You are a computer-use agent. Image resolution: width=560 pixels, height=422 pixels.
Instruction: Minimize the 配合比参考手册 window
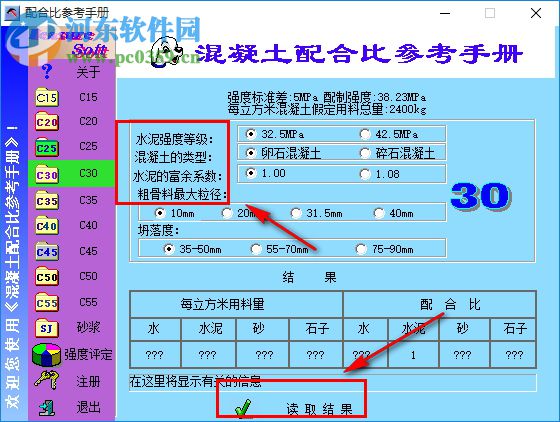pos(445,13)
